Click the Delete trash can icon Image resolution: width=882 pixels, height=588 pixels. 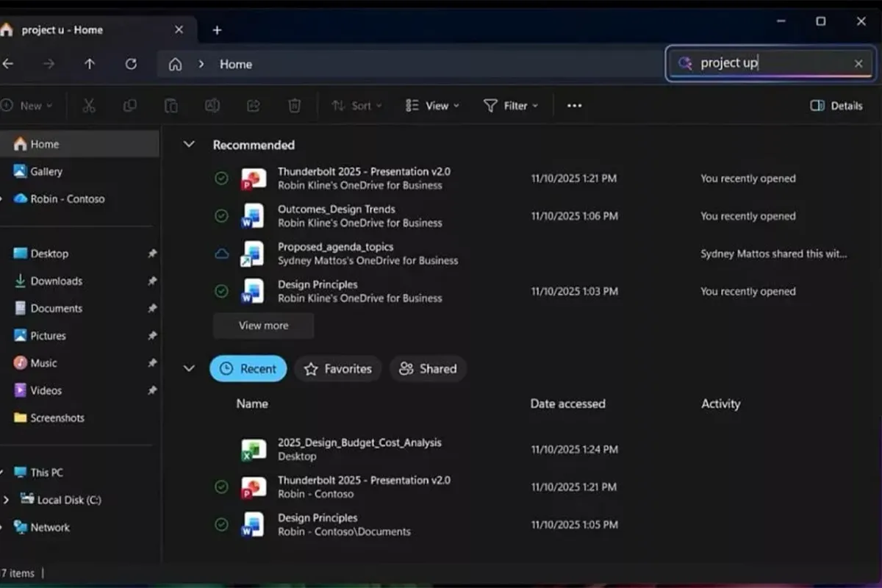(294, 106)
